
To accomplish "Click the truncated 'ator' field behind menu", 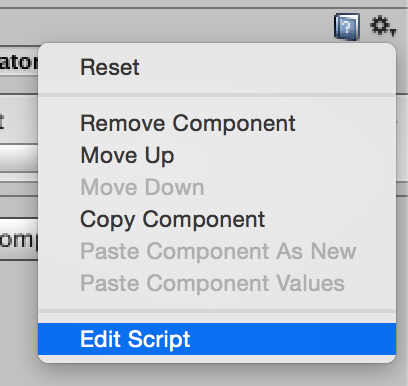I will [19, 62].
